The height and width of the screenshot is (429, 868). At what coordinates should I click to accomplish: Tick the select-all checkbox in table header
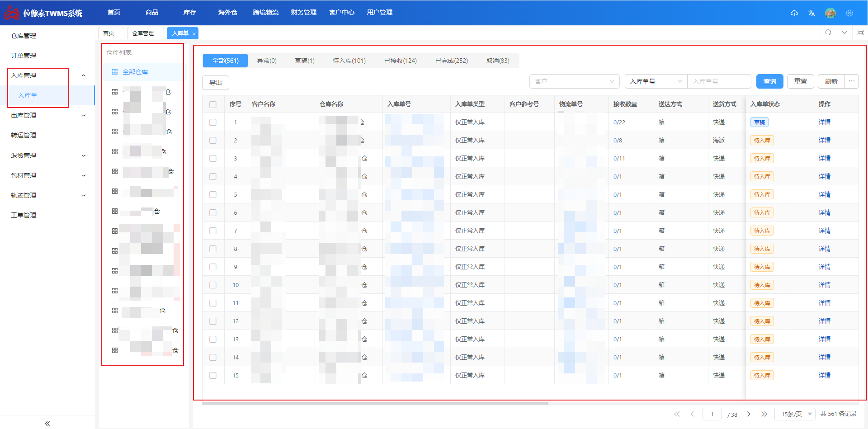coord(213,104)
